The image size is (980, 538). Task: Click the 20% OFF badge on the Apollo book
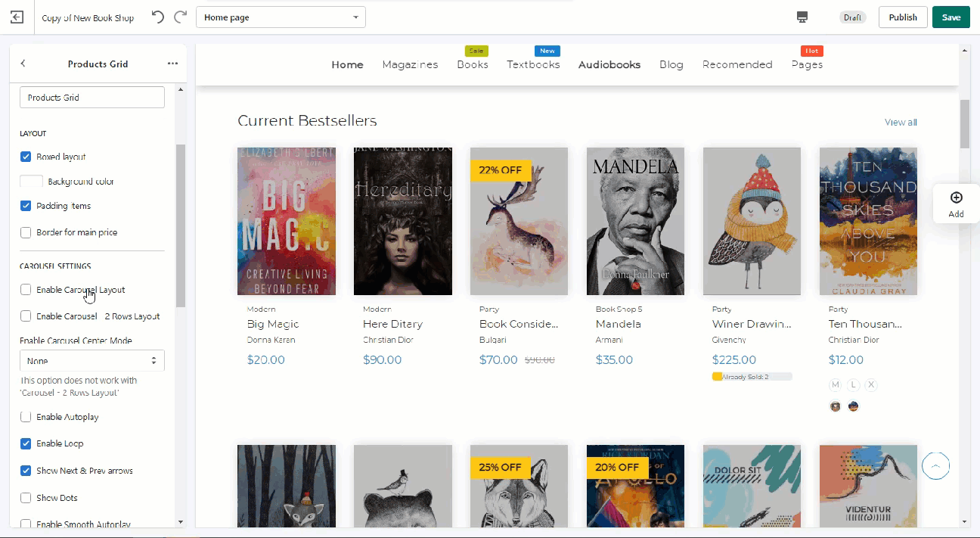(617, 467)
